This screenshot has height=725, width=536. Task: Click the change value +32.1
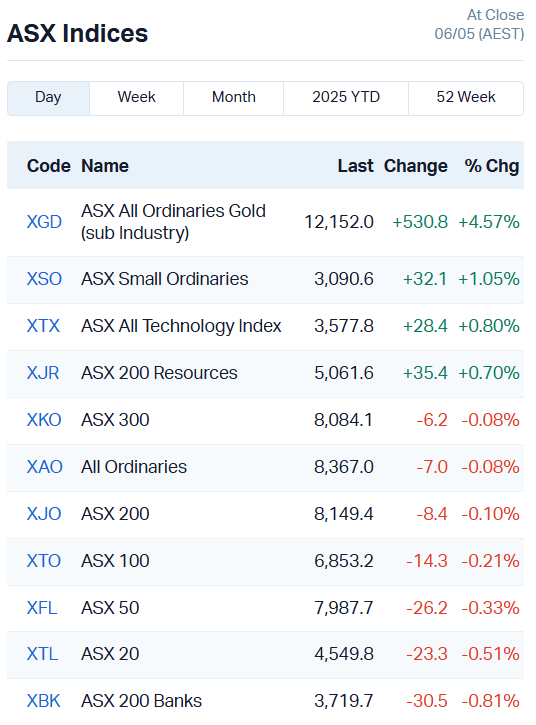pyautogui.click(x=425, y=279)
